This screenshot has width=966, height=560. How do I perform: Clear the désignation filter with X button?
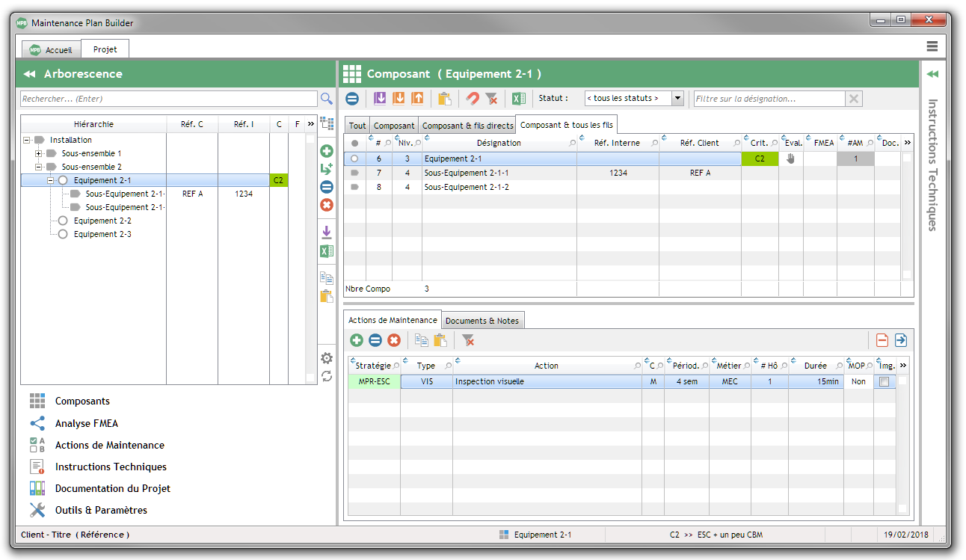(854, 99)
